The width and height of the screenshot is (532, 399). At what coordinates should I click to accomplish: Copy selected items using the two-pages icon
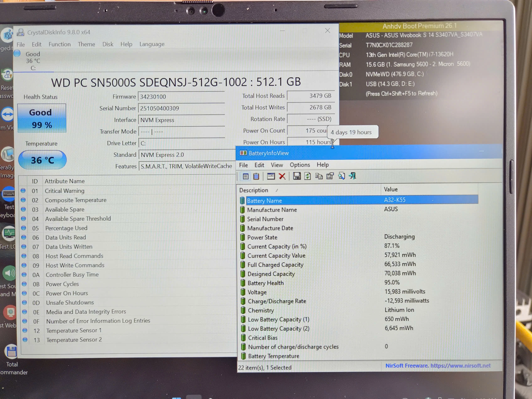(319, 176)
